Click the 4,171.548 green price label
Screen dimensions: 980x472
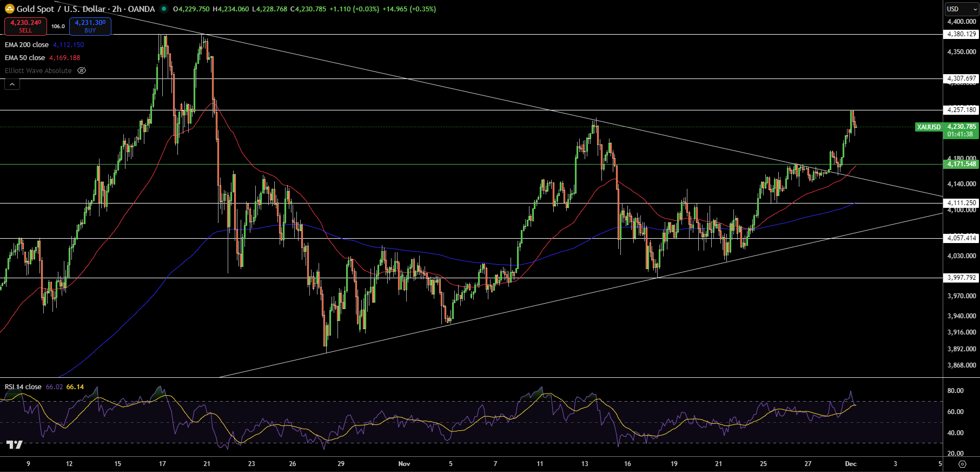[x=961, y=164]
